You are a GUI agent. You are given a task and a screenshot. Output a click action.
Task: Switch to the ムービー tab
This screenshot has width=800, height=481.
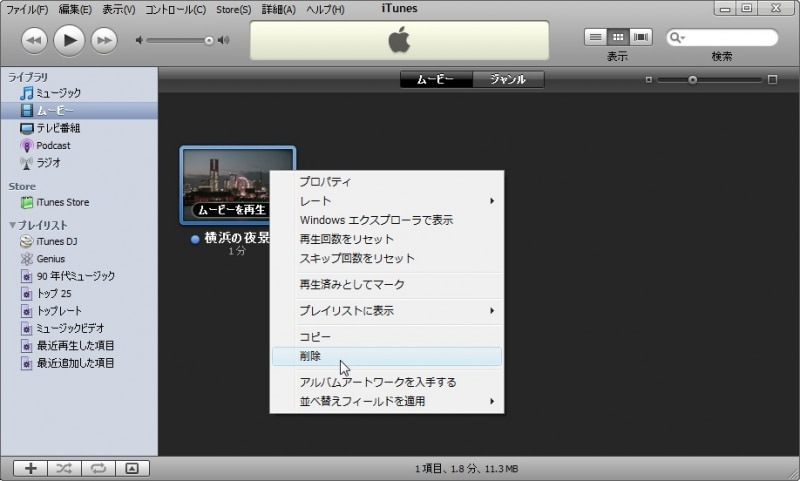(x=436, y=79)
